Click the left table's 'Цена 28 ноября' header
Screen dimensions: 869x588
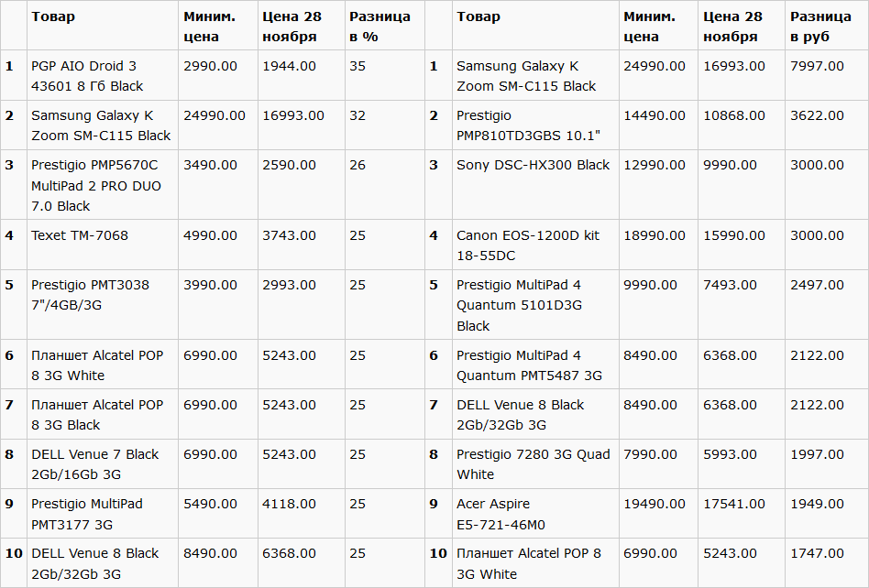coord(290,27)
